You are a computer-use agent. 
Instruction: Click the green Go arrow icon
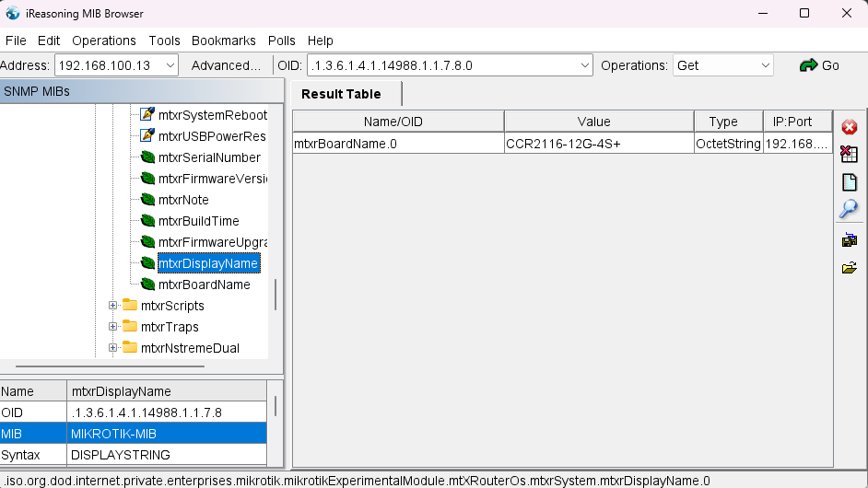coord(809,65)
